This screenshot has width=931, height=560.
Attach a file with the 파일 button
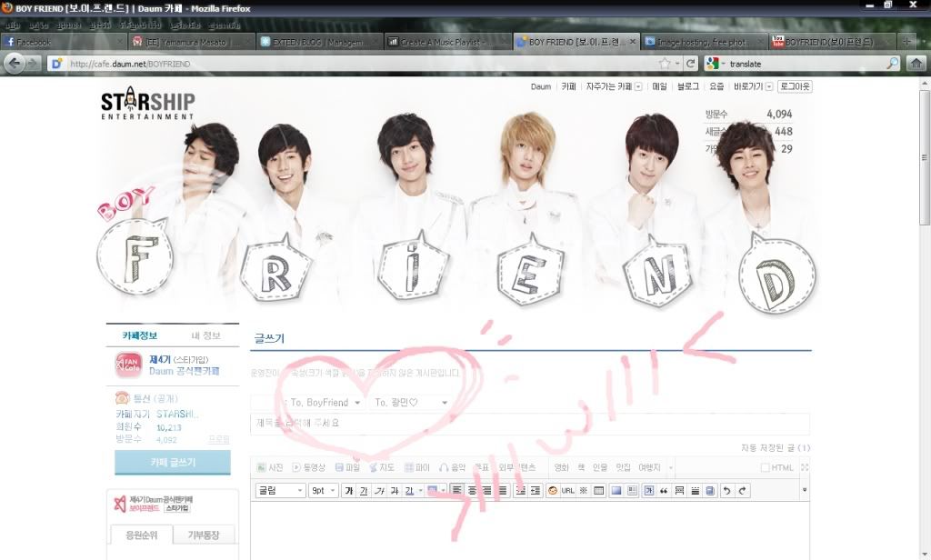coord(348,467)
